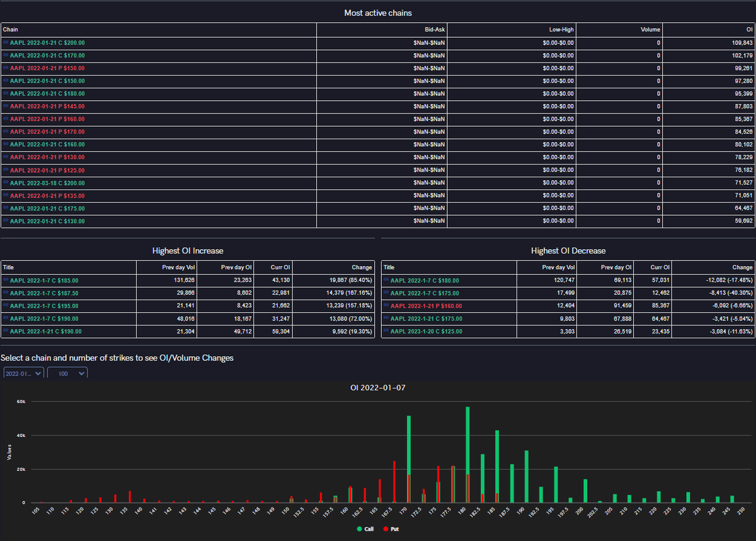Click link icon beside AAPL 2022-01-21 C $170.00
The image size is (756, 541).
[x=6, y=55]
